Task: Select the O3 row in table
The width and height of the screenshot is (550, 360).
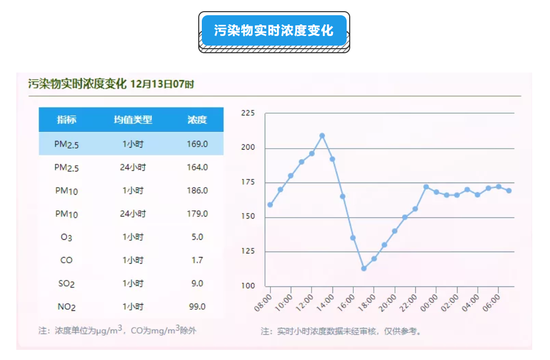Action: 131,237
